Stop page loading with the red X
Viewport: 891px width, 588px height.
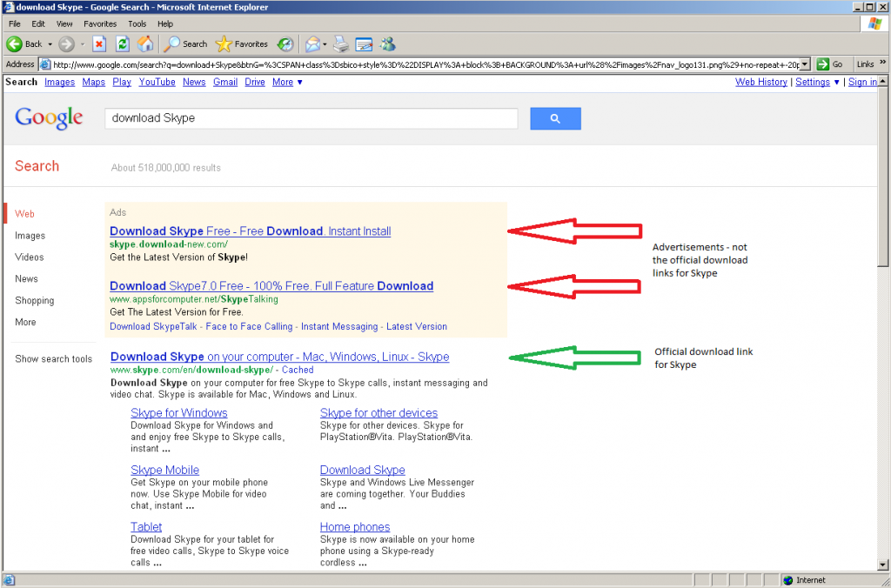point(99,43)
